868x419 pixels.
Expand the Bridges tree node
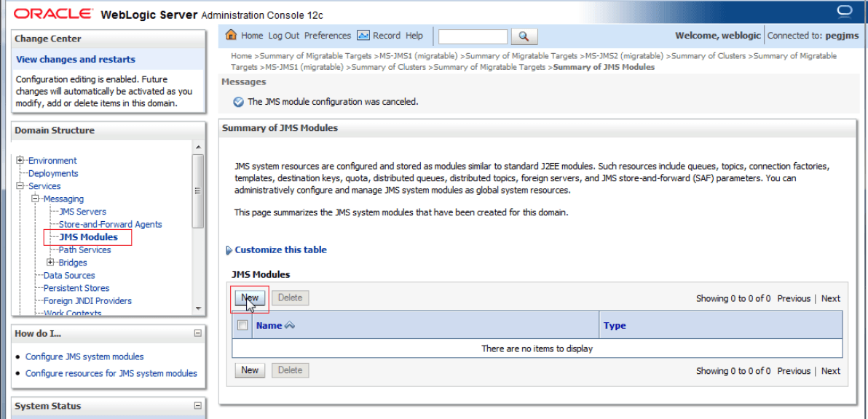click(x=52, y=262)
